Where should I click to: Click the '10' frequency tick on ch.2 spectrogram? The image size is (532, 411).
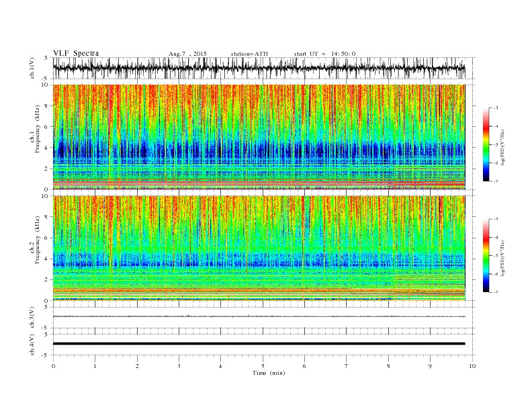[x=45, y=196]
